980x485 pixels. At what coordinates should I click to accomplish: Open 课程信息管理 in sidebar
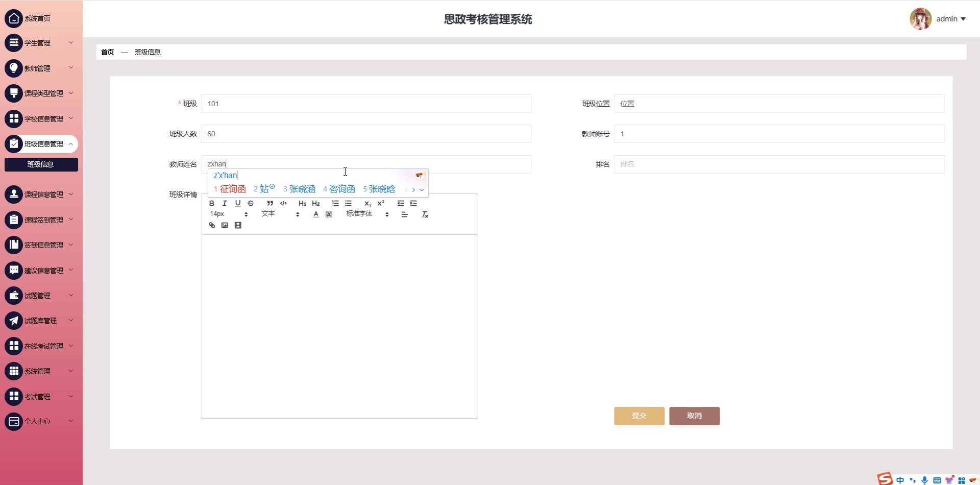pyautogui.click(x=41, y=195)
